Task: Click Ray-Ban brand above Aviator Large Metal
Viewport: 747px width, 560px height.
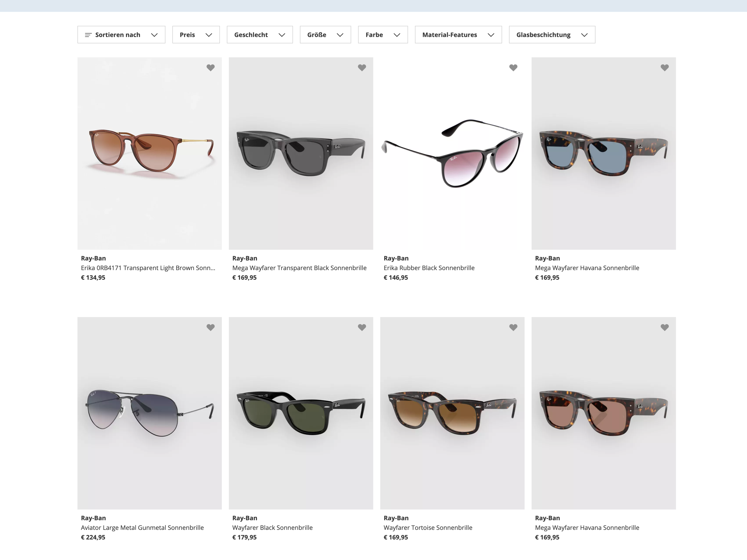Action: (x=93, y=518)
